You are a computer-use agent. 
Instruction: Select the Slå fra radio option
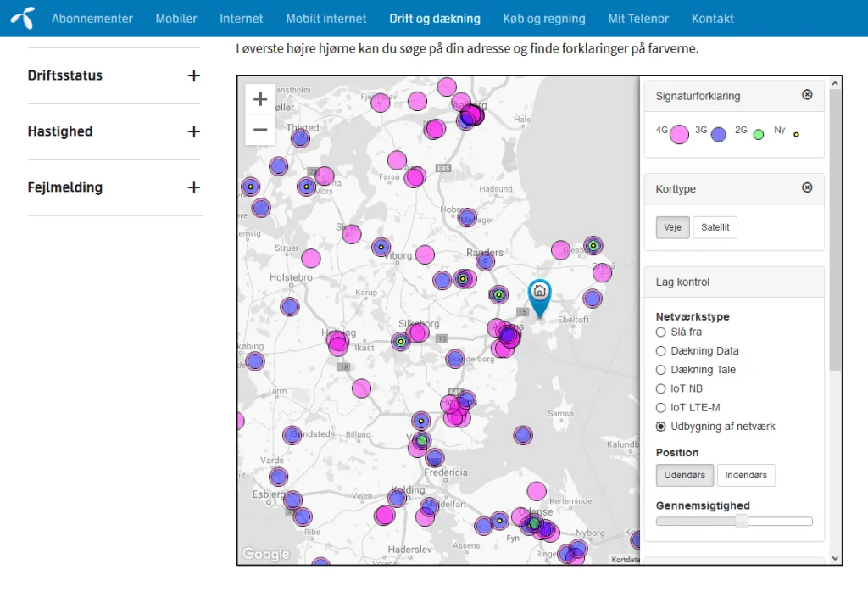click(660, 332)
